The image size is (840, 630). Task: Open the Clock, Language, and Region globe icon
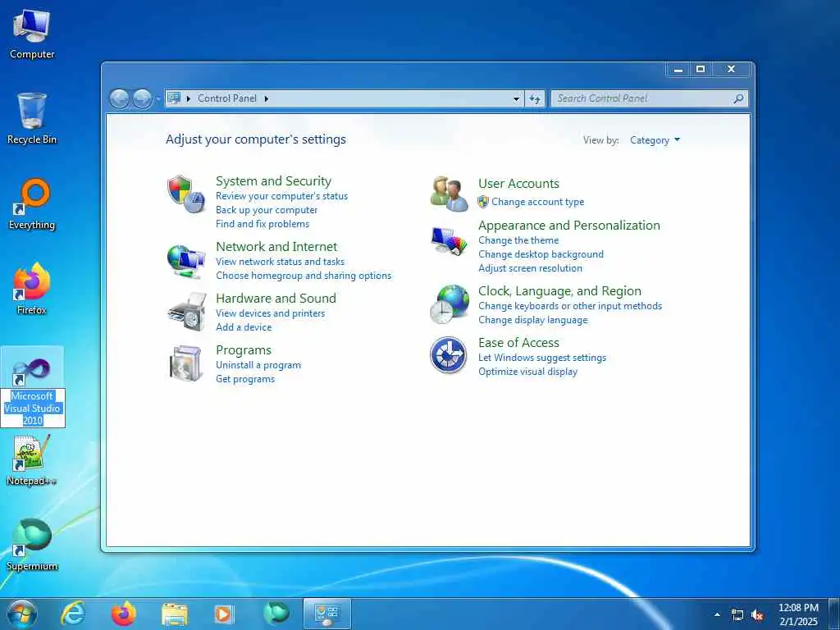(450, 304)
